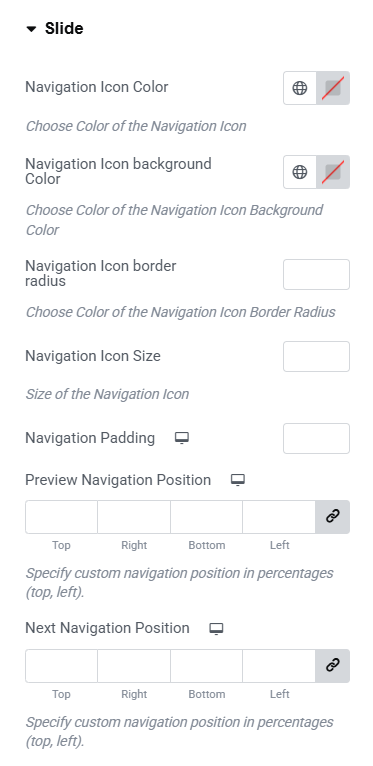
Task: Focus the Navigation Icon Size field
Action: (x=316, y=356)
